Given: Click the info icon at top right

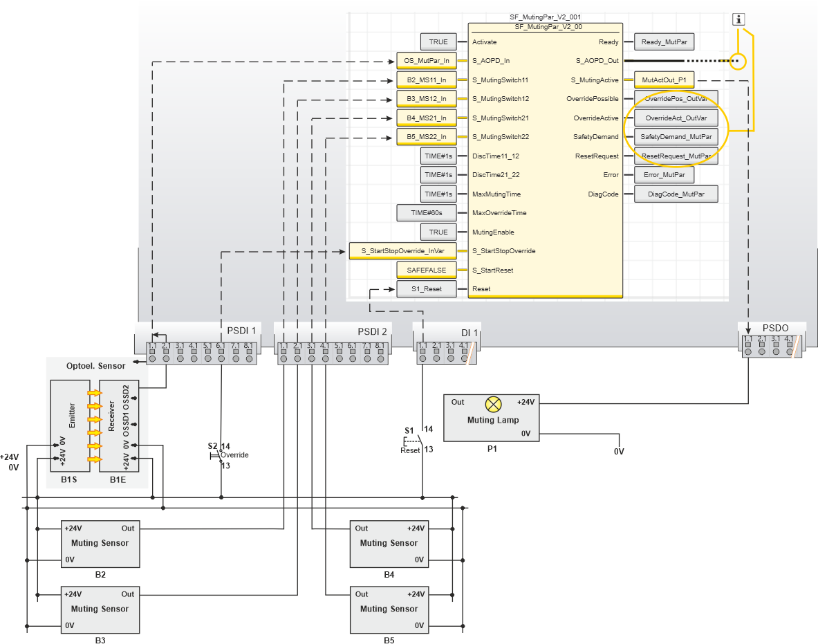Looking at the screenshot, I should 739,19.
